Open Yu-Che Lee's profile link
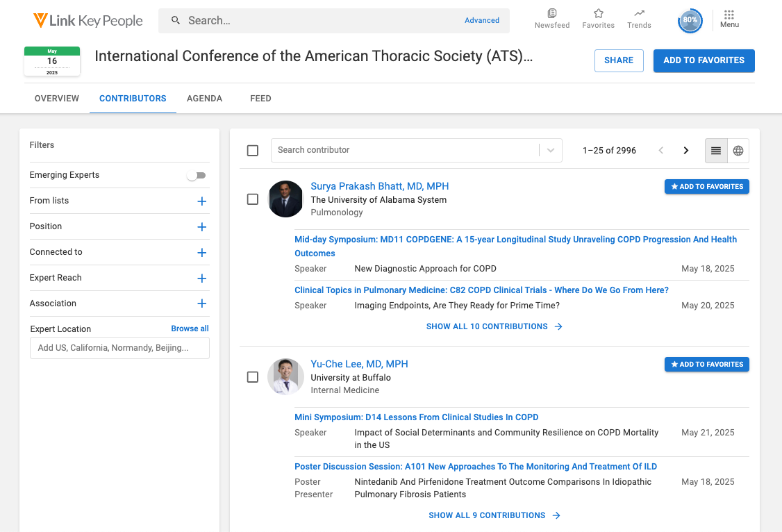This screenshot has width=782, height=532. (359, 364)
